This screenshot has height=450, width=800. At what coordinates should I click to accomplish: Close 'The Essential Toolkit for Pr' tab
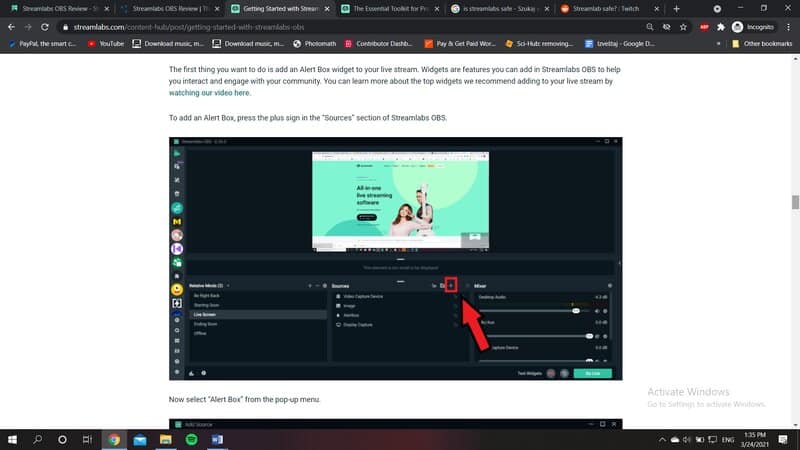tap(437, 9)
